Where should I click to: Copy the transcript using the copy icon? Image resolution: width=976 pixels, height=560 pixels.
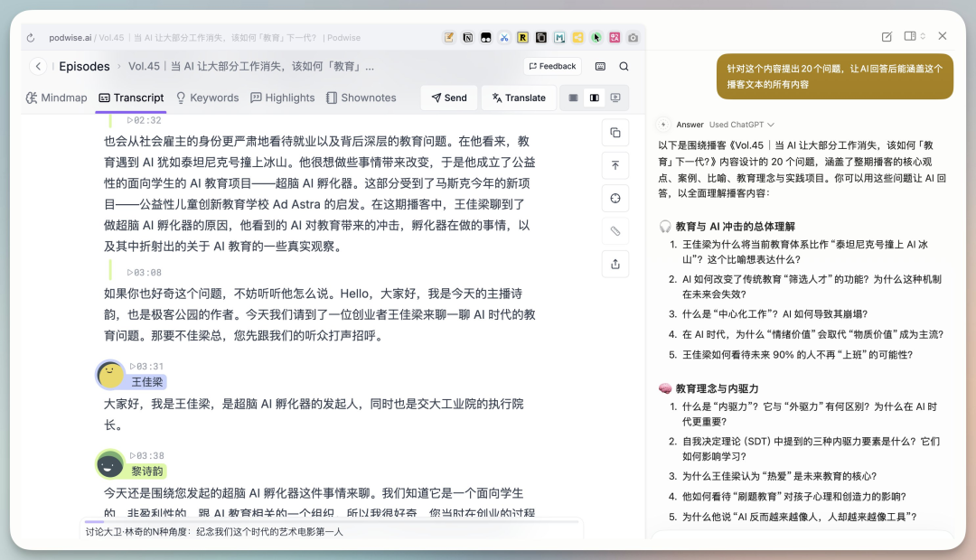point(615,133)
